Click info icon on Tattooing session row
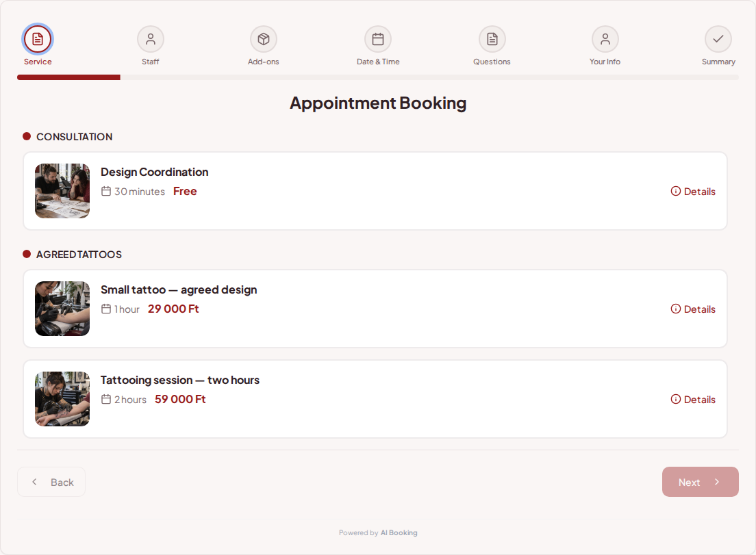Viewport: 756px width, 555px height. [x=675, y=399]
